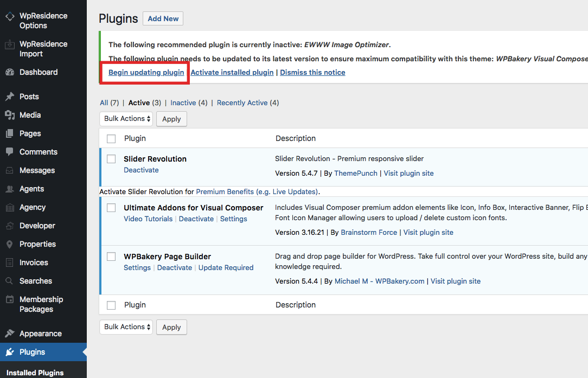Click the WPBakery Page Builder plugin name

(x=168, y=257)
